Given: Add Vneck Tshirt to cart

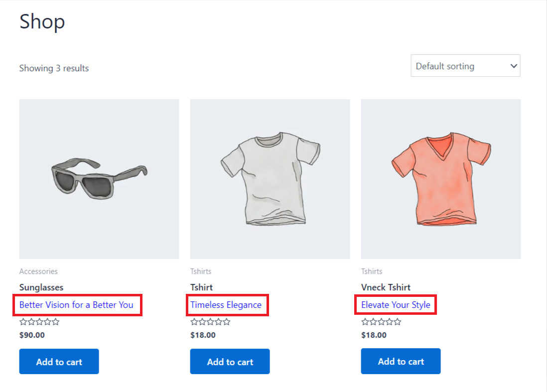Looking at the screenshot, I should click(x=401, y=361).
